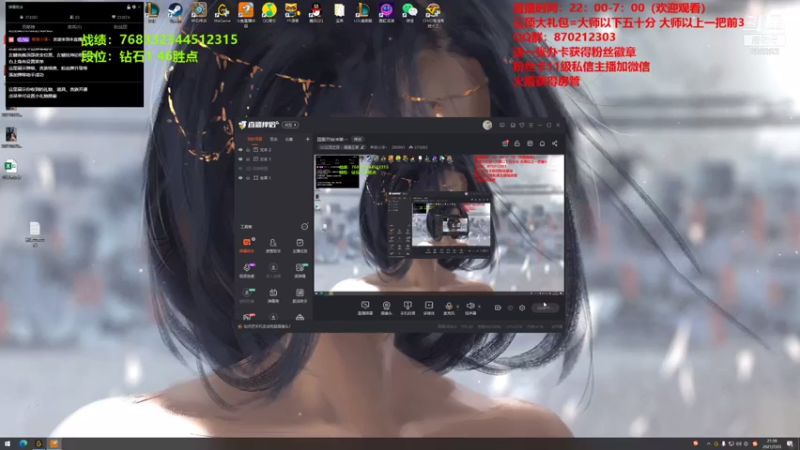Show the hidden third source layer
The image size is (800, 450).
(x=240, y=168)
